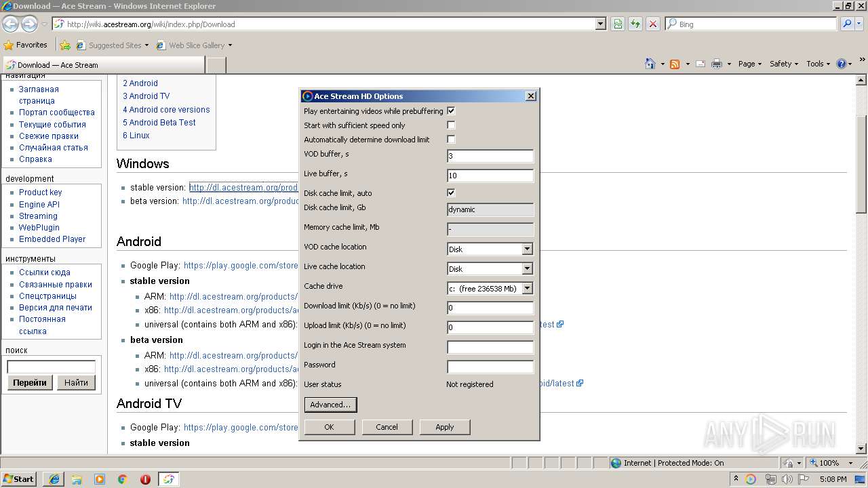Click the Advanced... button
This screenshot has height=488, width=868.
click(330, 405)
